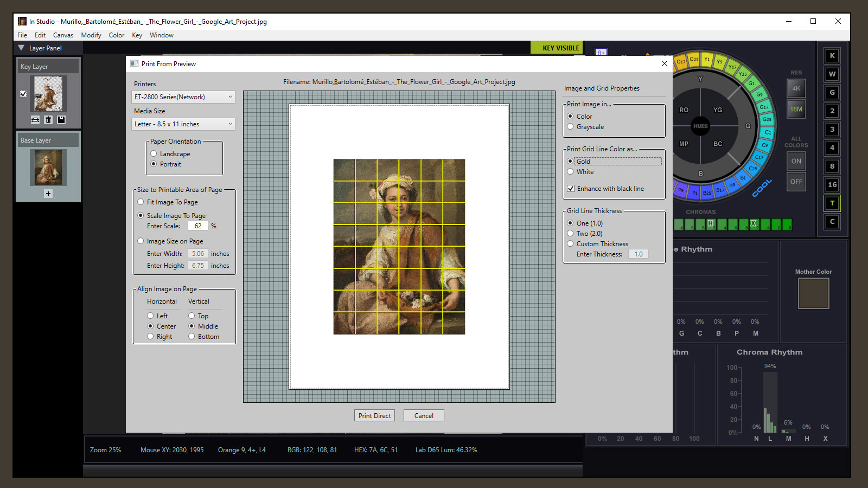
Task: Click the Key Layer thumbnail
Action: point(48,94)
